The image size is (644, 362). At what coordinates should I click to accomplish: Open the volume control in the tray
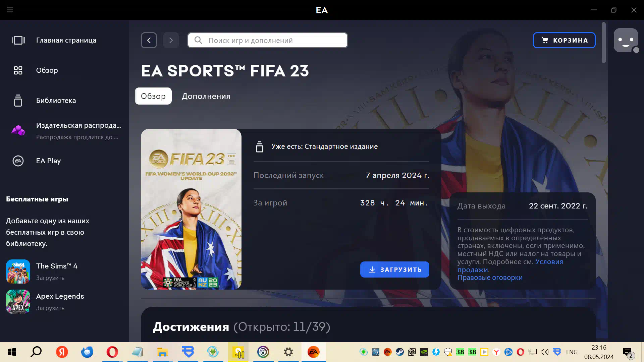[x=545, y=352]
